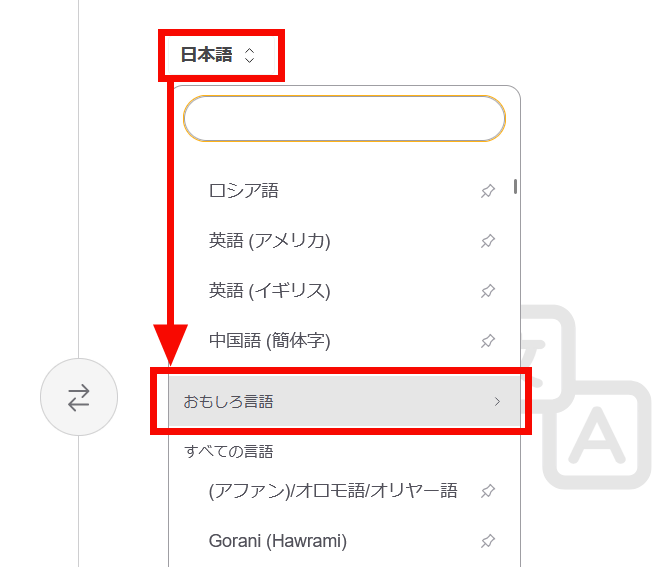Choose 中国語 (簡体字) language
This screenshot has height=567, width=658.
point(270,341)
